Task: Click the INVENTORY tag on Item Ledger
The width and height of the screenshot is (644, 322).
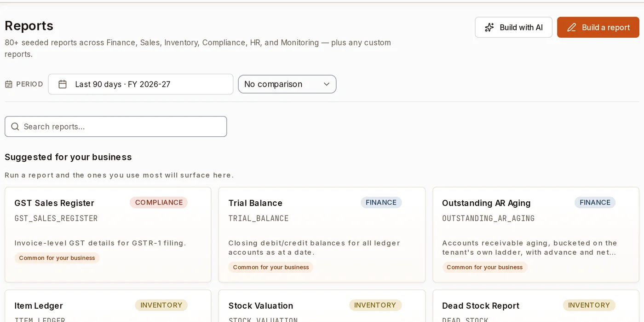Action: [x=161, y=305]
